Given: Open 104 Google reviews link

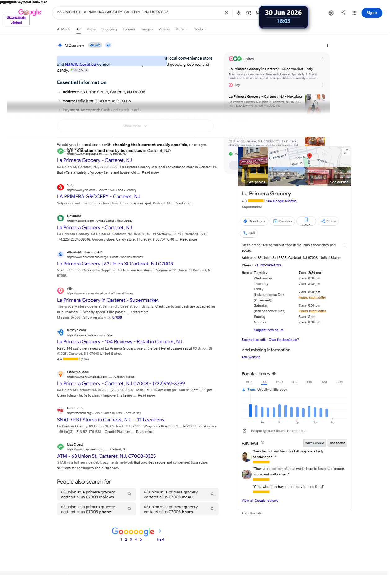Looking at the screenshot, I should [x=281, y=201].
